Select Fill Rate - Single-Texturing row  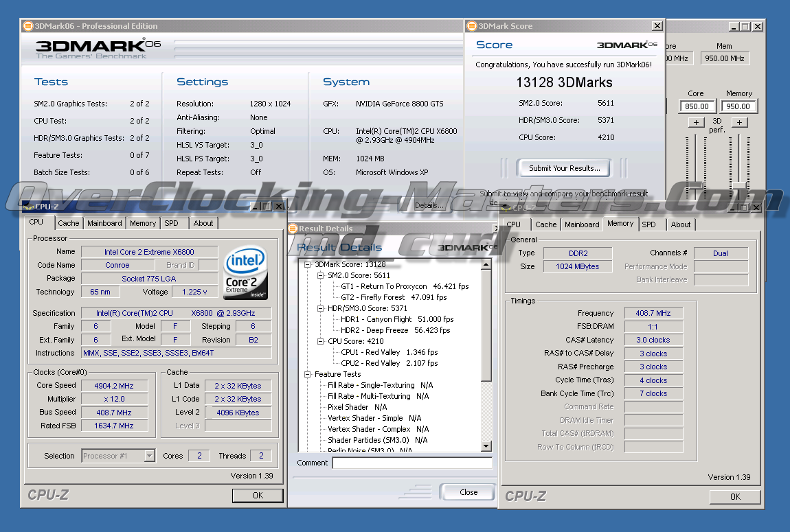click(x=380, y=386)
